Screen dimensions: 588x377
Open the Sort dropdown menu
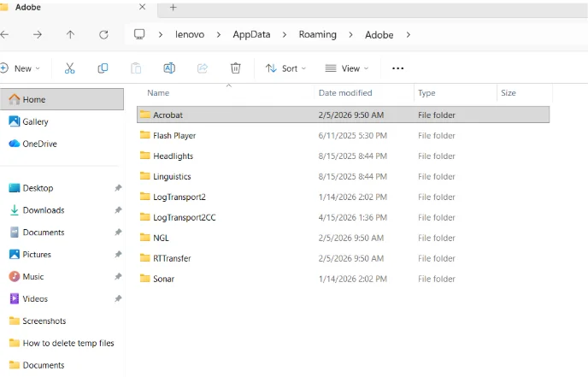pos(285,68)
